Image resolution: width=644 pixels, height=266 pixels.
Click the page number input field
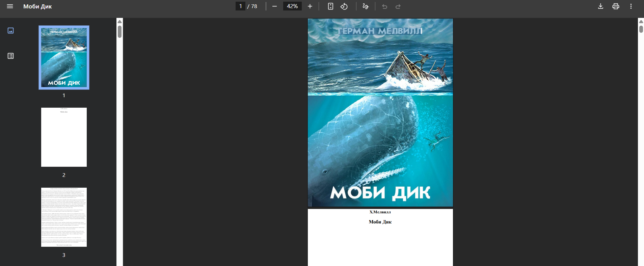[x=240, y=6]
